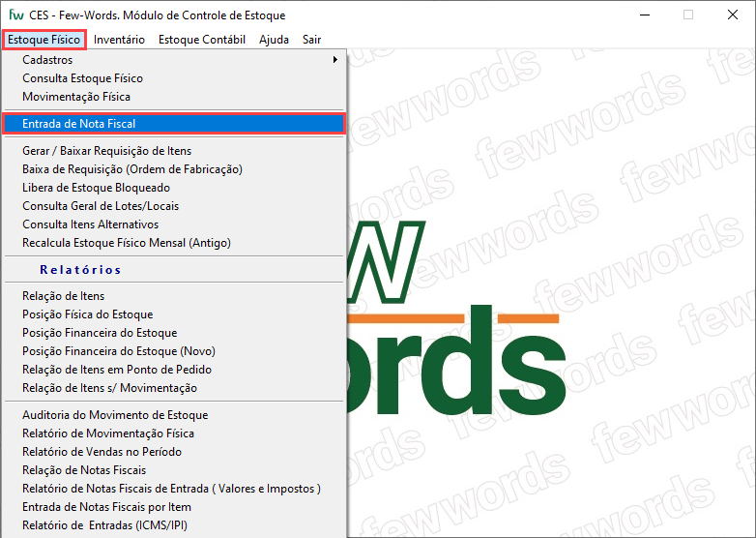Open Relação de Itens em Ponto de Pedido

[174, 370]
